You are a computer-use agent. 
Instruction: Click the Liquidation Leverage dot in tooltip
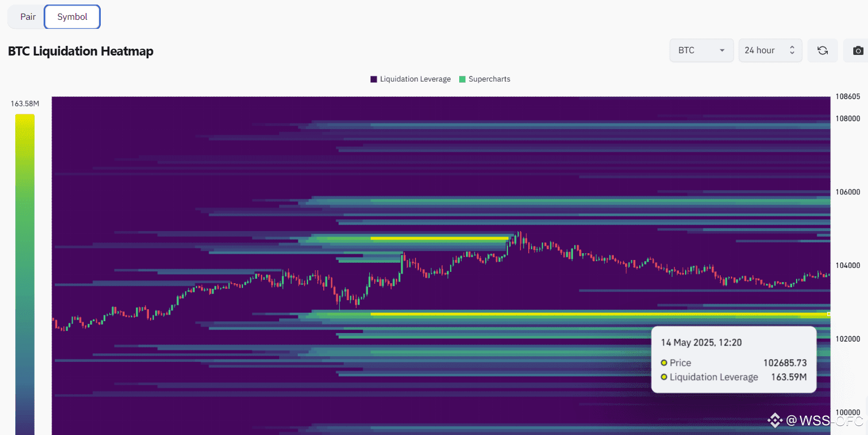coord(664,377)
